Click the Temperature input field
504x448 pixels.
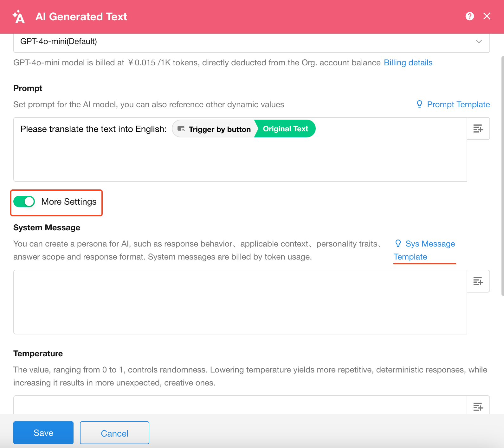click(240, 405)
